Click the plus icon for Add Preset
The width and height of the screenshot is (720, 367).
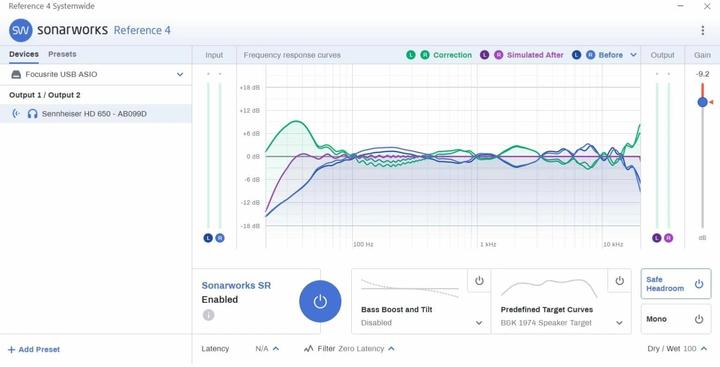coord(11,350)
